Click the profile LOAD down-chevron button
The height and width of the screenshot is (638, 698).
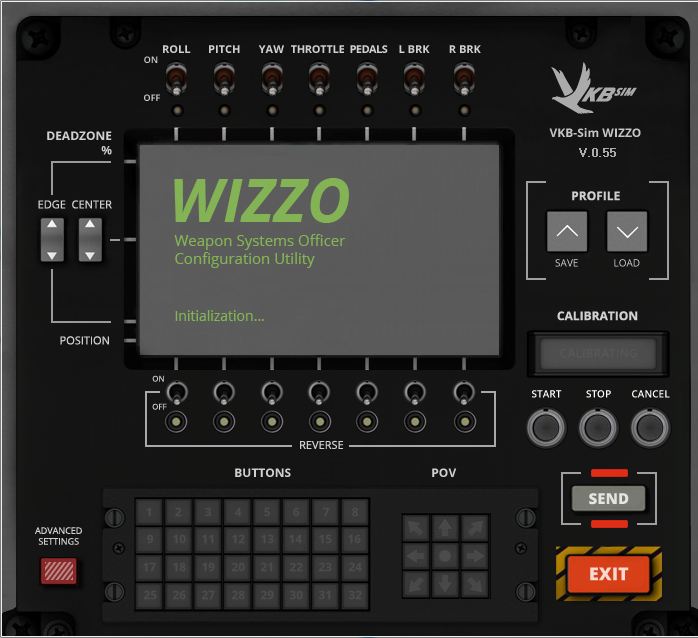coord(627,232)
